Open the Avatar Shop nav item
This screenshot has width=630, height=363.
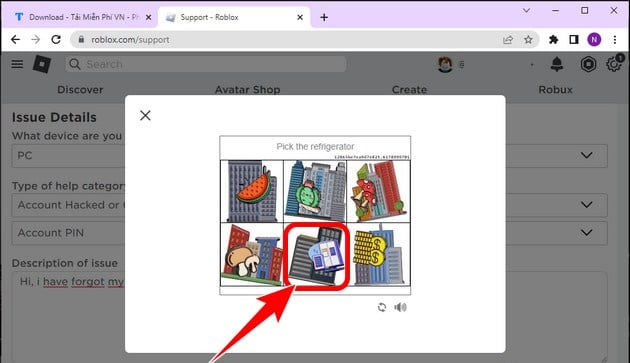point(248,90)
